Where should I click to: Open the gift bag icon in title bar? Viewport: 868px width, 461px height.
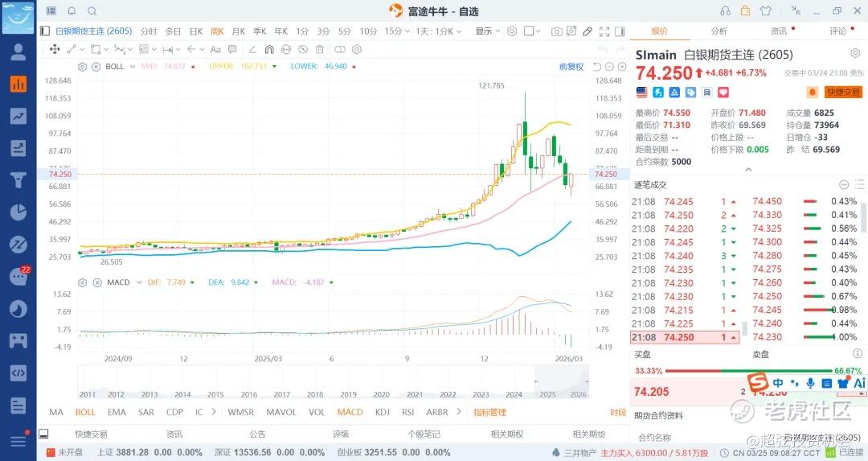pos(746,11)
